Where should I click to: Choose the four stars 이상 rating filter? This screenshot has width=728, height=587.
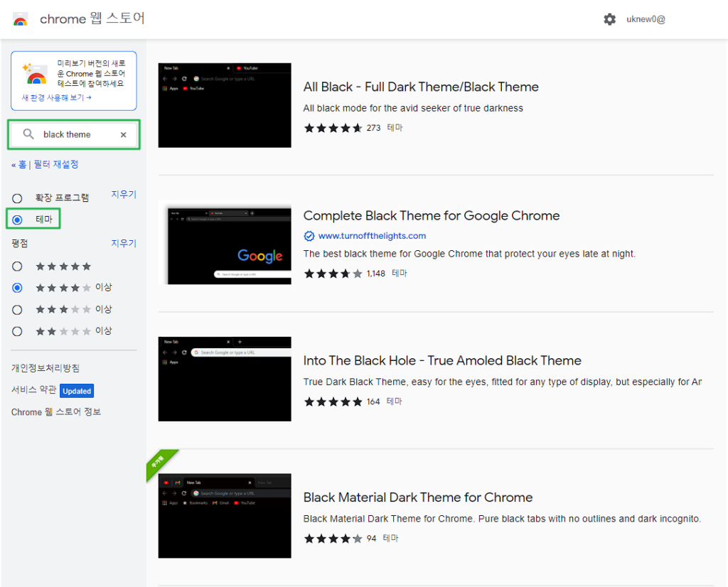coord(17,288)
